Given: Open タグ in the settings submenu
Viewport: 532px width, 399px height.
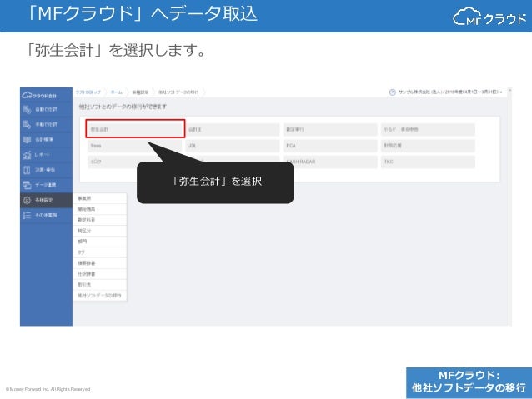Looking at the screenshot, I should pos(100,252).
